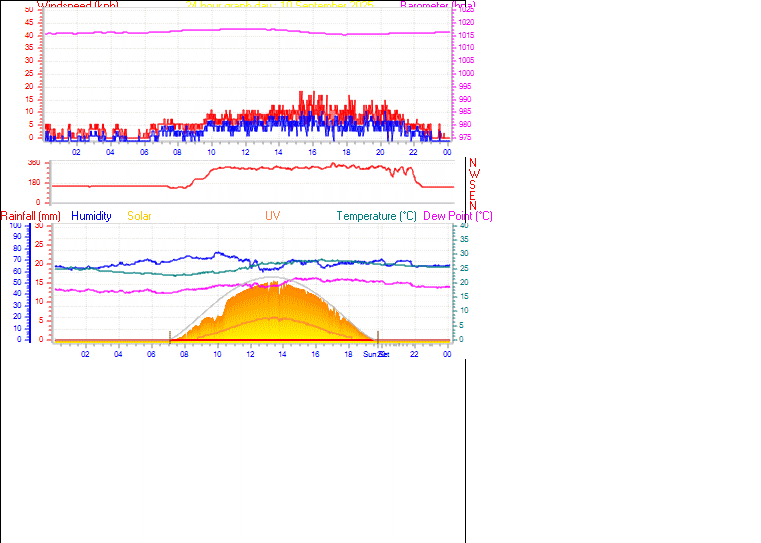761x543 pixels.
Task: Click the 14 hour tick on bottom graph
Action: 283,354
